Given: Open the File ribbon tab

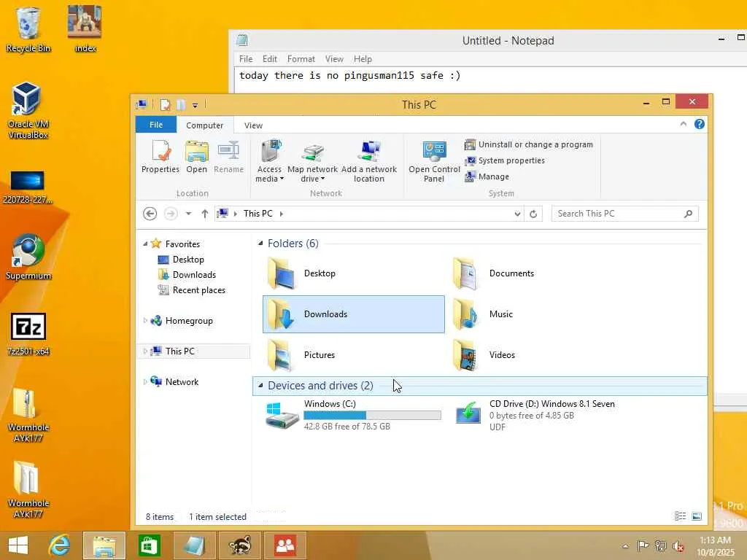Looking at the screenshot, I should coord(156,125).
